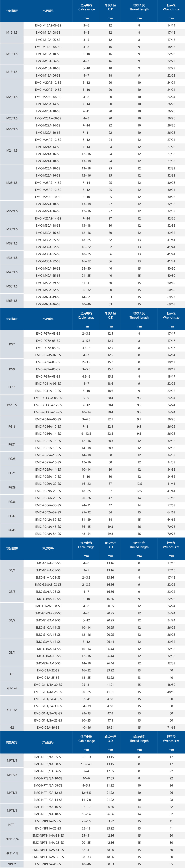Click the 公制螺牙 table header
185x868 pixels.
(12, 11)
